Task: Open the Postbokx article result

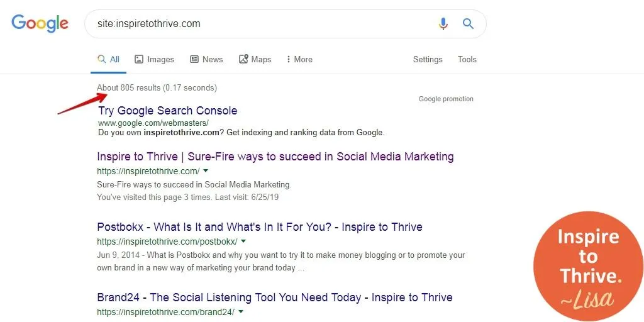Action: 260,226
